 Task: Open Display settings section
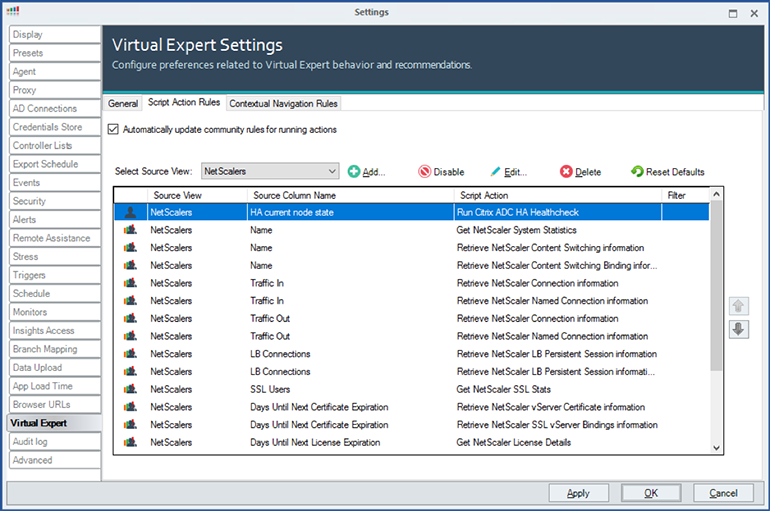point(55,34)
